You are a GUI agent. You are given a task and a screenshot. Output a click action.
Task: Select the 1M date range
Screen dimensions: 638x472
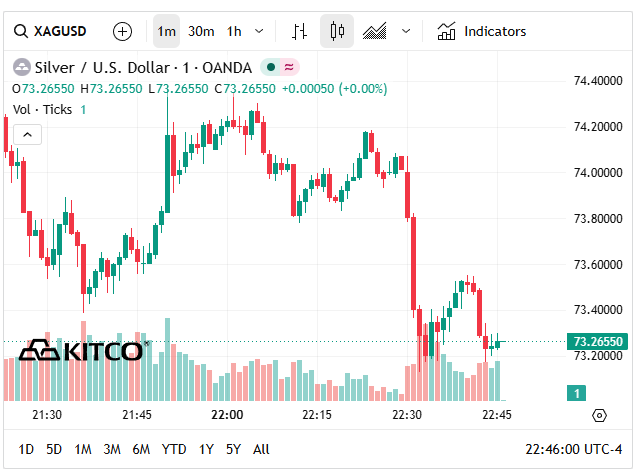(x=83, y=450)
